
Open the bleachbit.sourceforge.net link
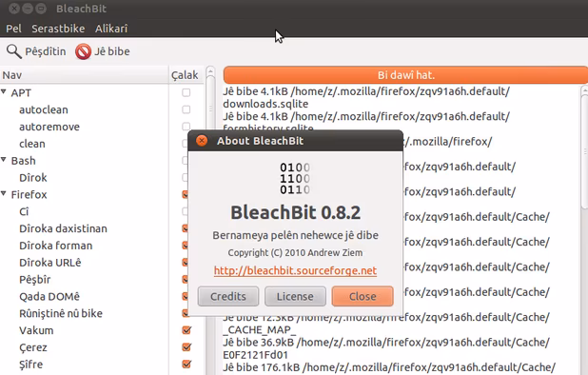pos(295,270)
